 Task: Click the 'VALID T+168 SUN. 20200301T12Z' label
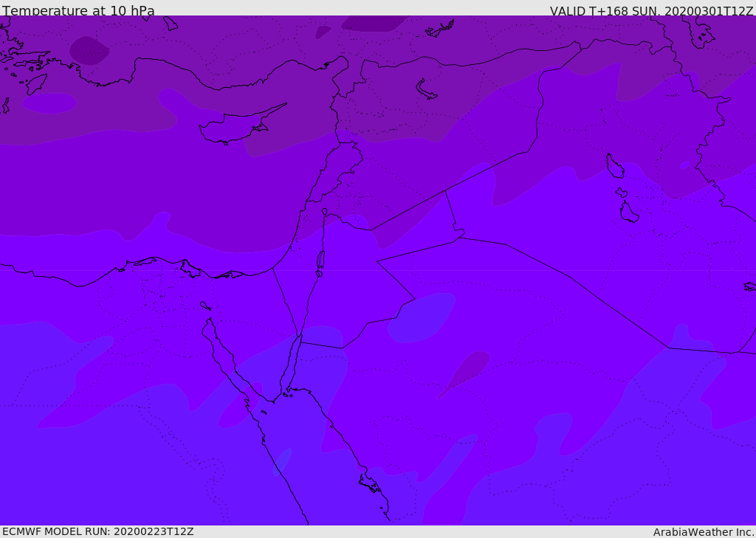pos(651,11)
